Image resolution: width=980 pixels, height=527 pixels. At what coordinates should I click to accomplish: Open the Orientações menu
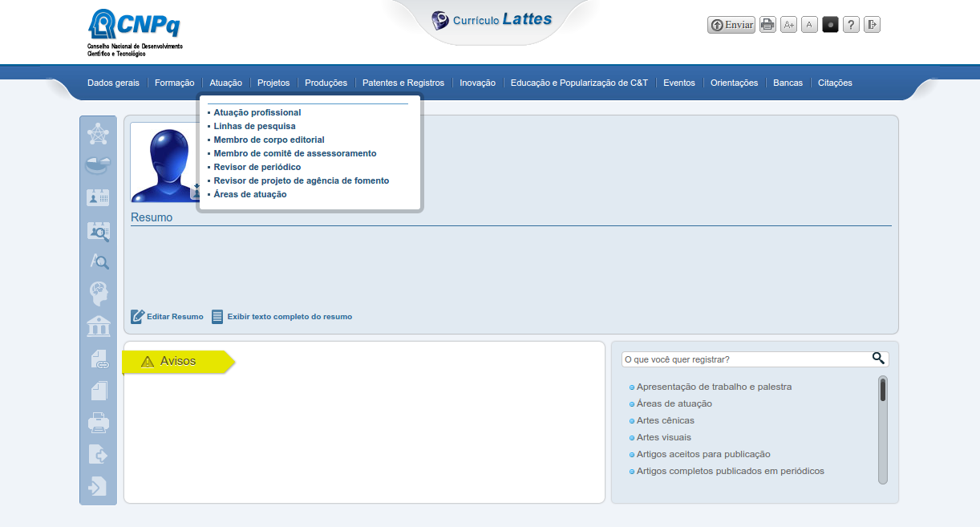tap(734, 83)
